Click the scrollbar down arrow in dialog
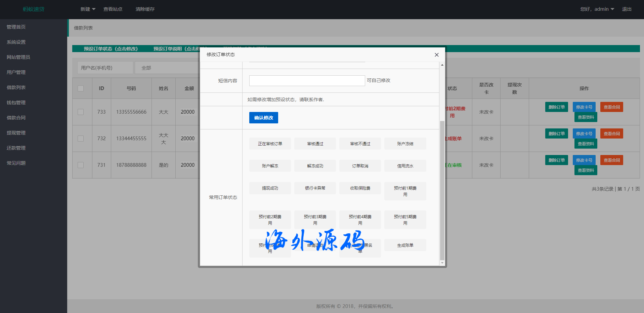 [x=442, y=263]
